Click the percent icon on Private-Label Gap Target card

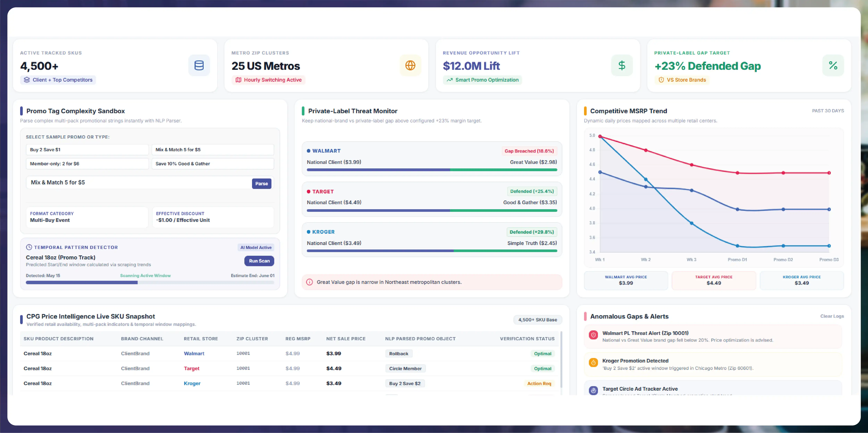pos(833,65)
